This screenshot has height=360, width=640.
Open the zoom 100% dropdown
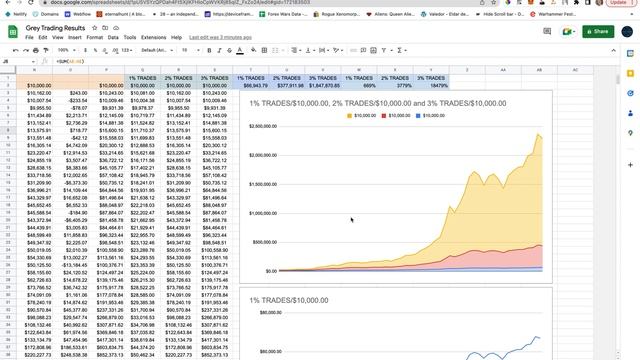point(66,50)
